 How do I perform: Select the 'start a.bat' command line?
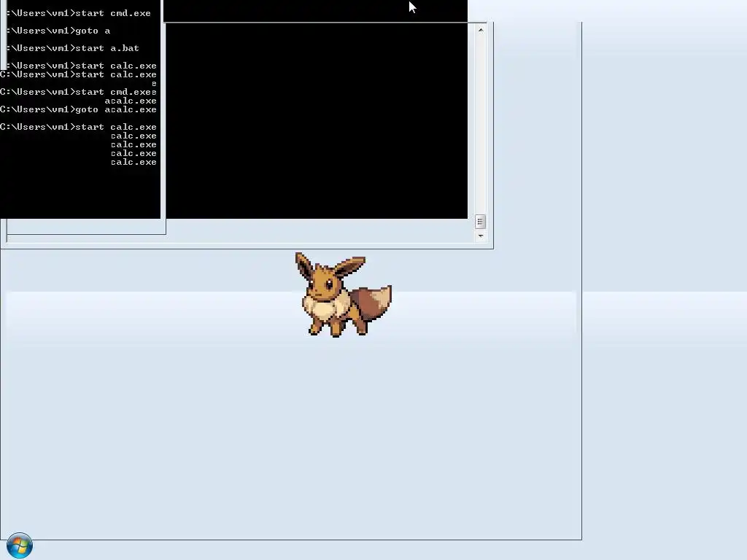(x=73, y=48)
